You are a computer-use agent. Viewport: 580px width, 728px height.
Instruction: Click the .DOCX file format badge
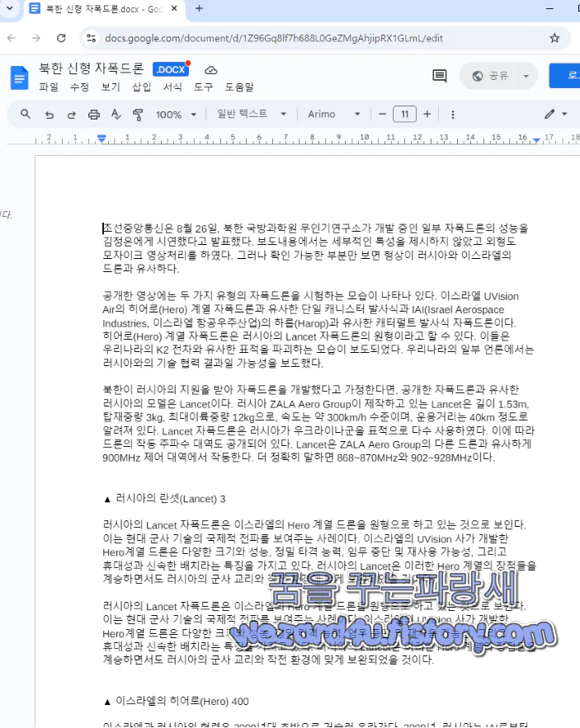[171, 69]
